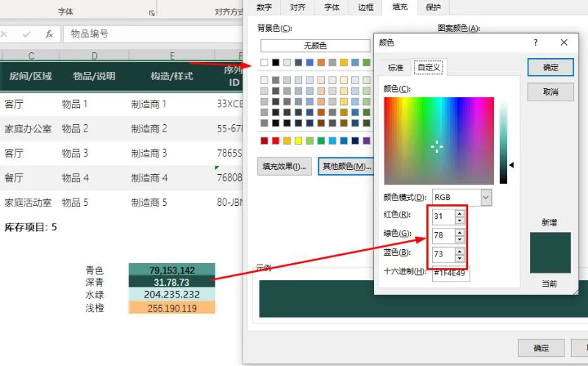This screenshot has height=366, width=588.
Task: Pick the black swatch in theme colors row
Action: coord(276,62)
